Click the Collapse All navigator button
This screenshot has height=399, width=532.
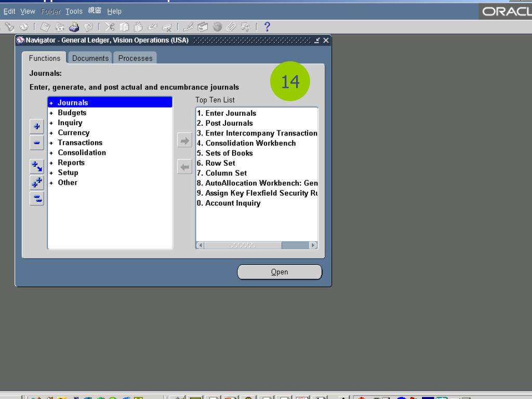pyautogui.click(x=37, y=198)
